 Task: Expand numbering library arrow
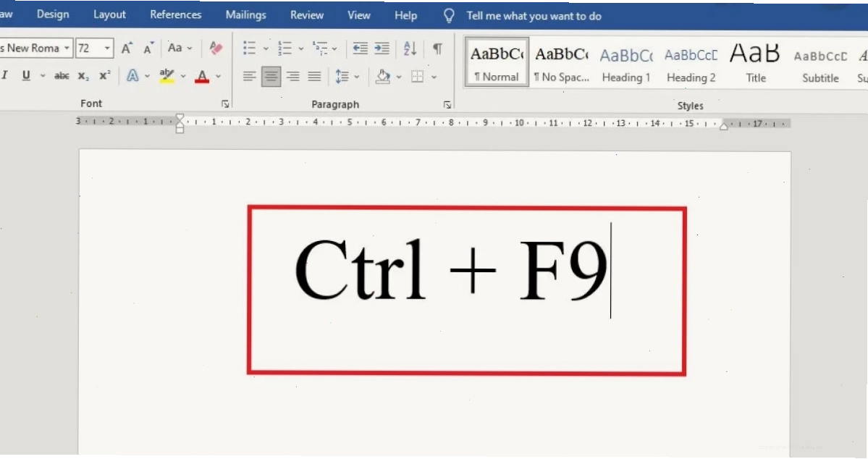[301, 49]
